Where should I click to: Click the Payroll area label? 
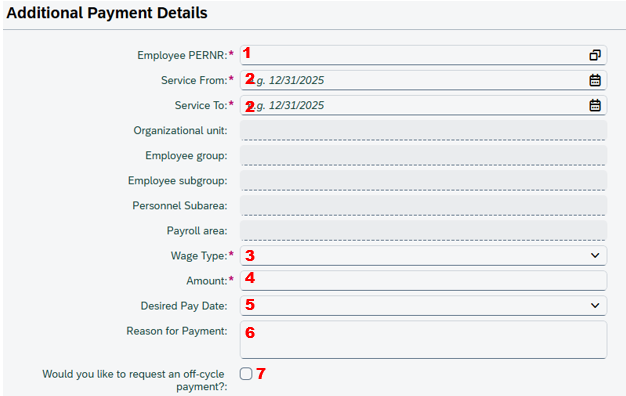pyautogui.click(x=197, y=231)
